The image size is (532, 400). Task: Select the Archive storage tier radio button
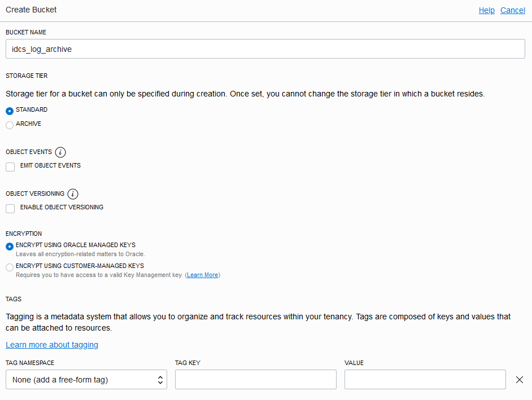point(10,125)
